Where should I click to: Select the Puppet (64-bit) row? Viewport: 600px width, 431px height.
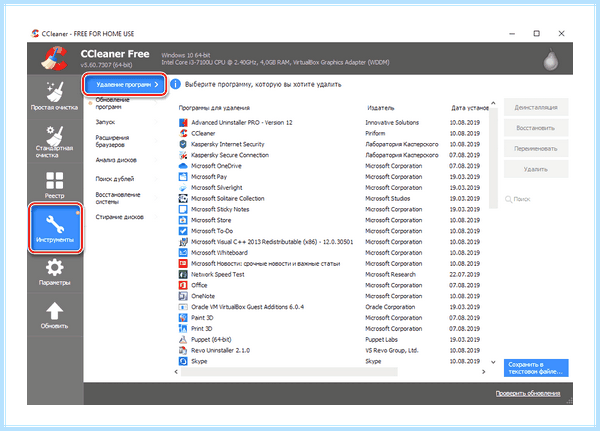click(330, 340)
